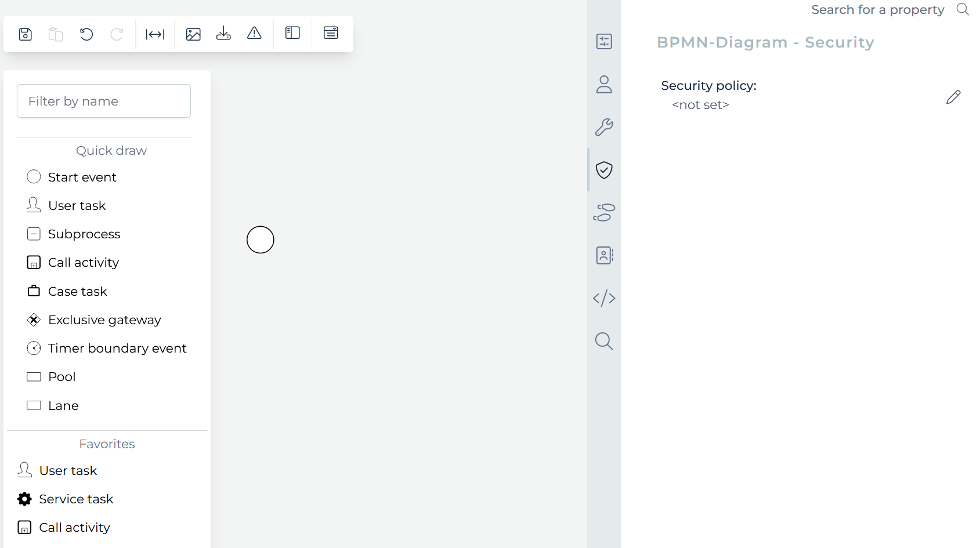Open the code view tab
This screenshot has height=548, width=980.
pyautogui.click(x=604, y=298)
